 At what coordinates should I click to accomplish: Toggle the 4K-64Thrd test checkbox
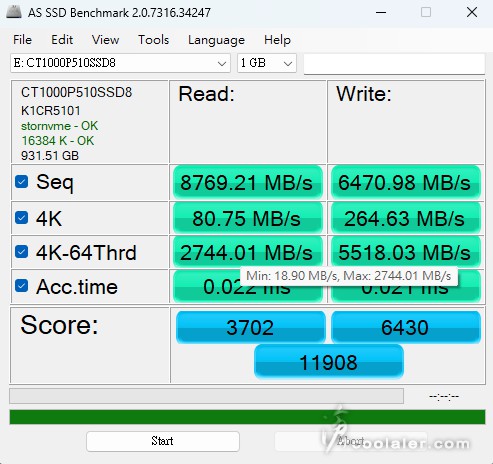(22, 252)
